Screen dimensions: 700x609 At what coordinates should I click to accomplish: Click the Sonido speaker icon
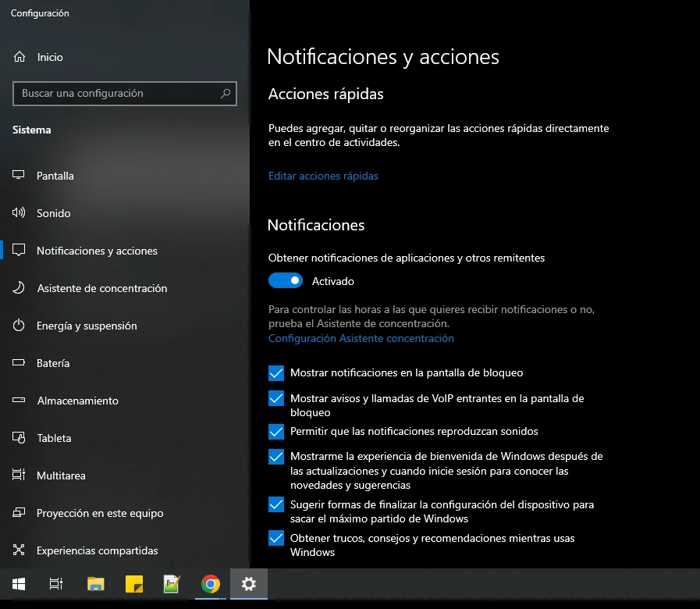click(x=18, y=212)
